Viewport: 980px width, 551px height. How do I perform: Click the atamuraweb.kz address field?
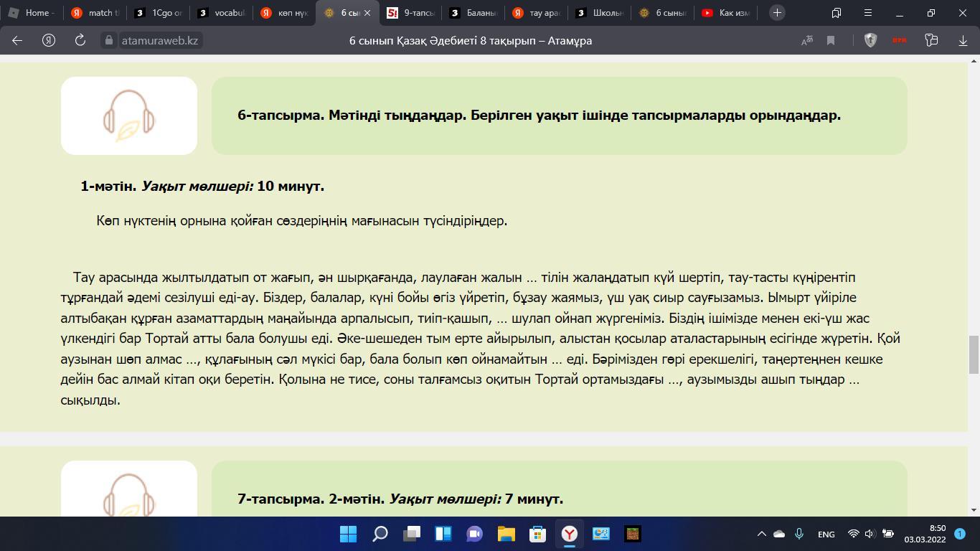(x=159, y=40)
